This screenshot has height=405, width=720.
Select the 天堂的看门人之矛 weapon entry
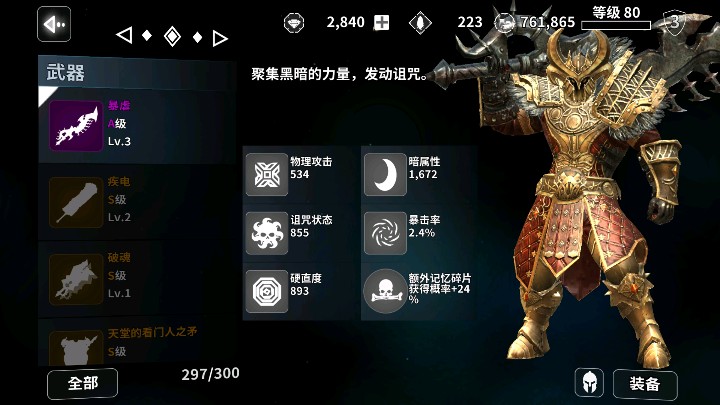coord(137,343)
